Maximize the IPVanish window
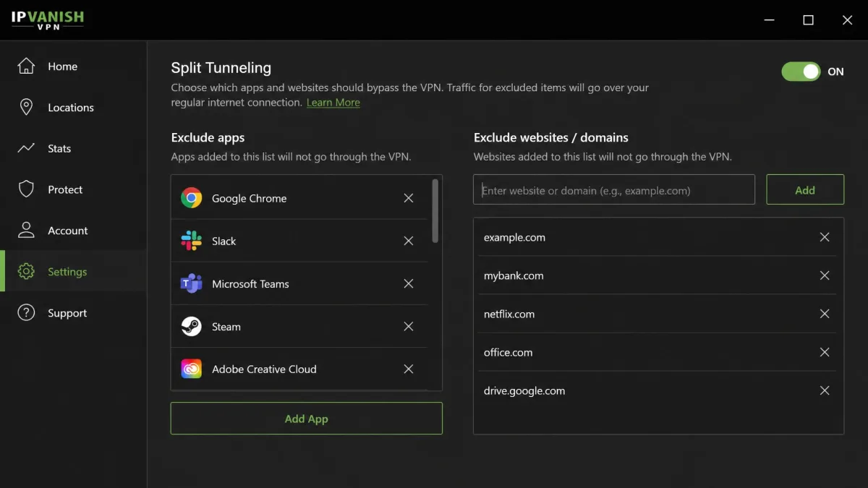 pyautogui.click(x=809, y=20)
